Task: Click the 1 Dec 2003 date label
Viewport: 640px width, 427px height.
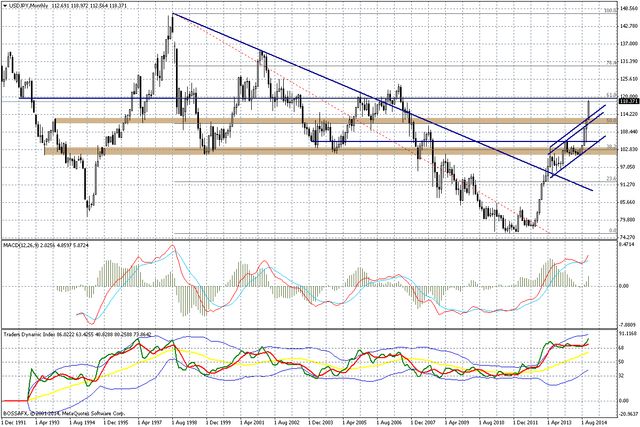Action: pyautogui.click(x=321, y=422)
